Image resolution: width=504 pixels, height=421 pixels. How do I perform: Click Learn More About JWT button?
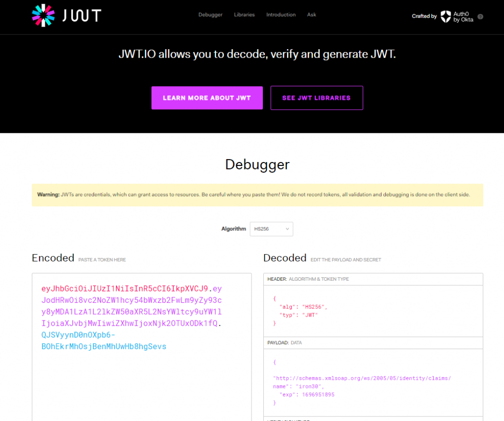pyautogui.click(x=207, y=98)
